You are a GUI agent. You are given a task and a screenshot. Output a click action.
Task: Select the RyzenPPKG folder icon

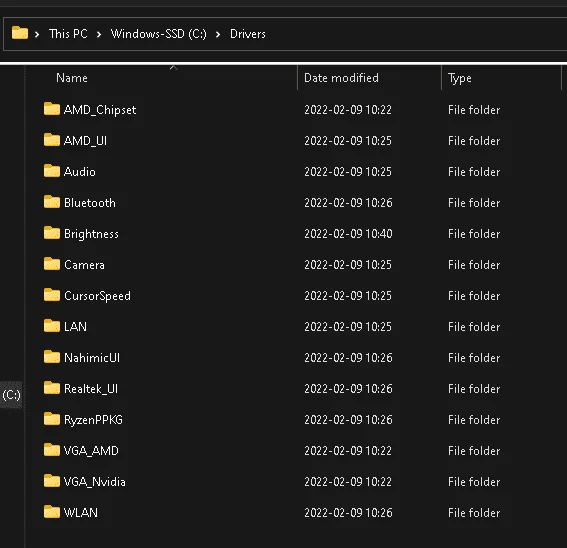point(52,419)
